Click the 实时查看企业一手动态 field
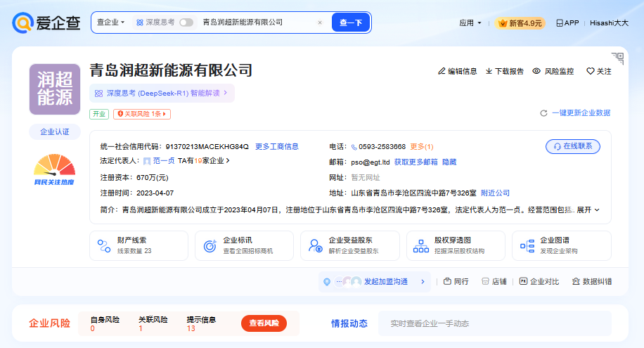This screenshot has width=644, height=348. [495, 324]
